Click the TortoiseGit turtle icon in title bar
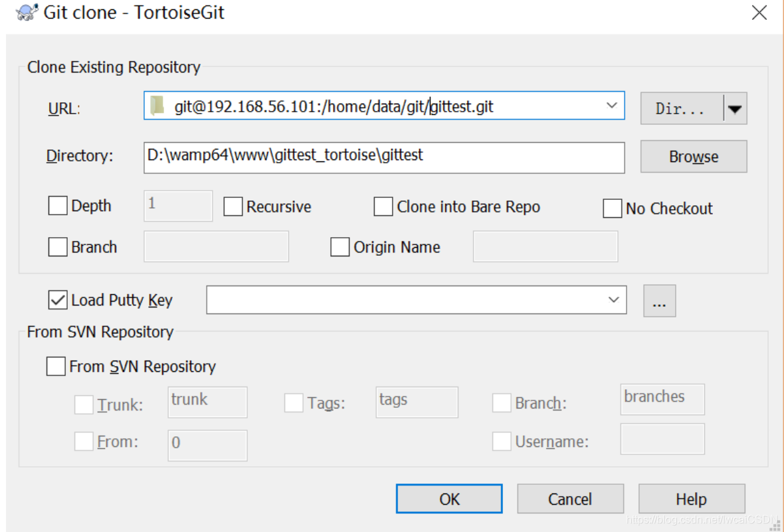784x532 pixels. point(27,12)
